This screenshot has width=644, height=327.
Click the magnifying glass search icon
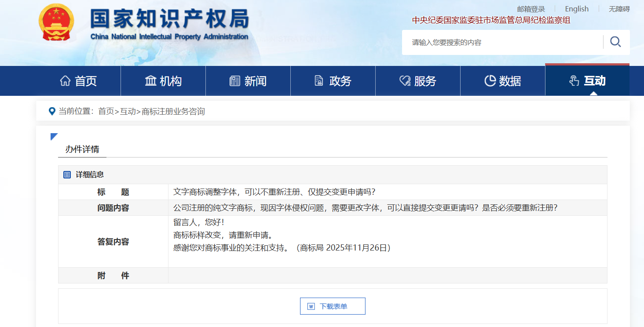(615, 42)
